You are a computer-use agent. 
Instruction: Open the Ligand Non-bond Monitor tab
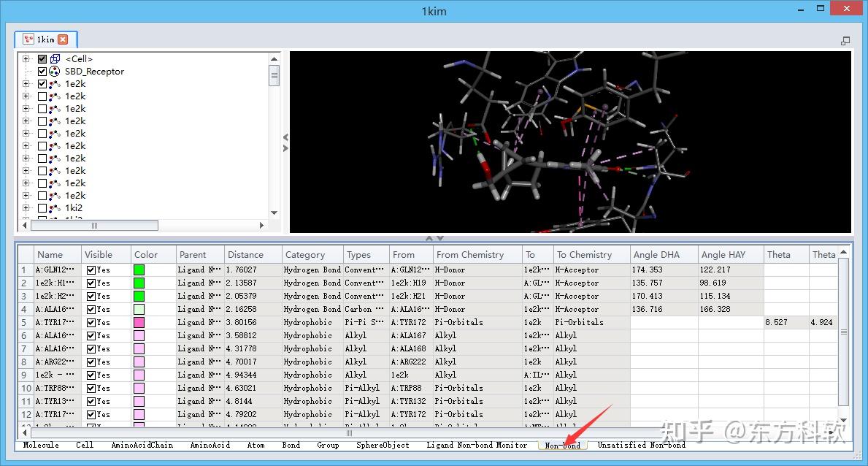477,444
